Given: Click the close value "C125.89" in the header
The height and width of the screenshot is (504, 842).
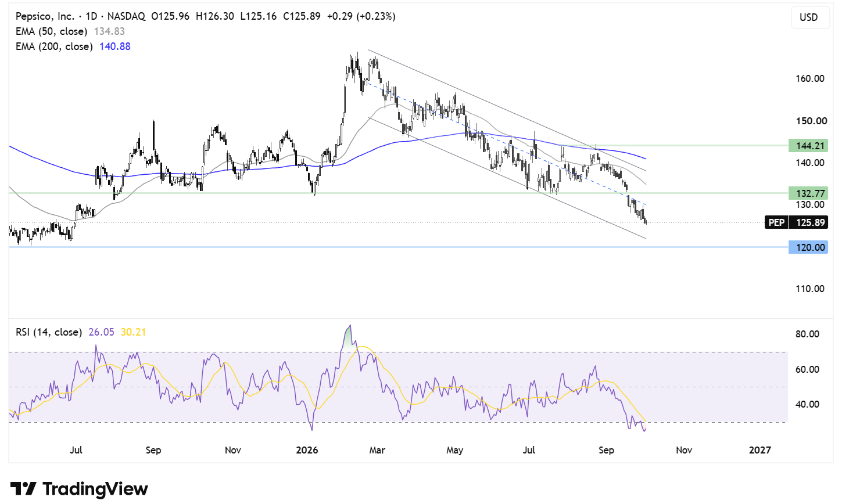Looking at the screenshot, I should pyautogui.click(x=302, y=16).
